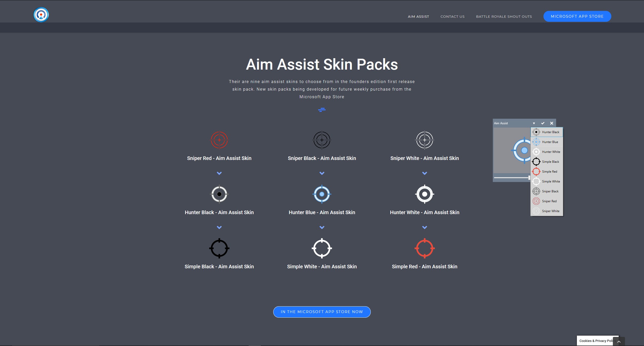Viewport: 644px width, 346px height.
Task: Click chevron below Sniper Red skin
Action: 219,173
